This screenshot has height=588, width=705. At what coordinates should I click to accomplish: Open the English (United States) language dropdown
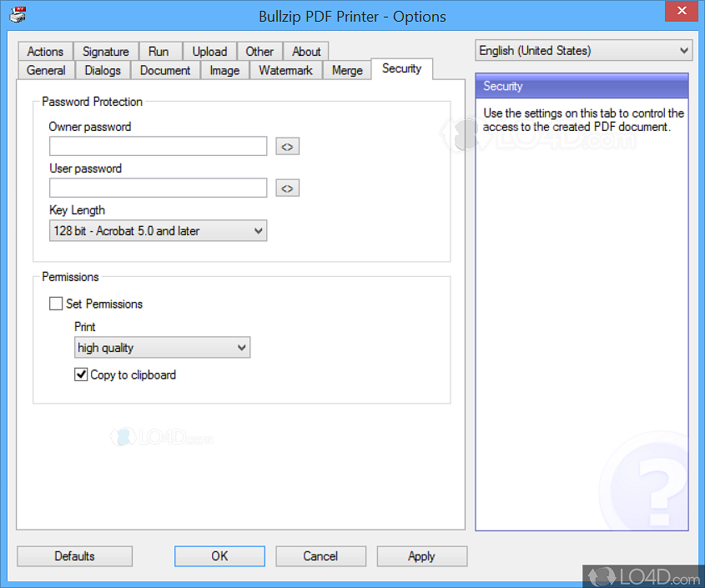coord(583,50)
